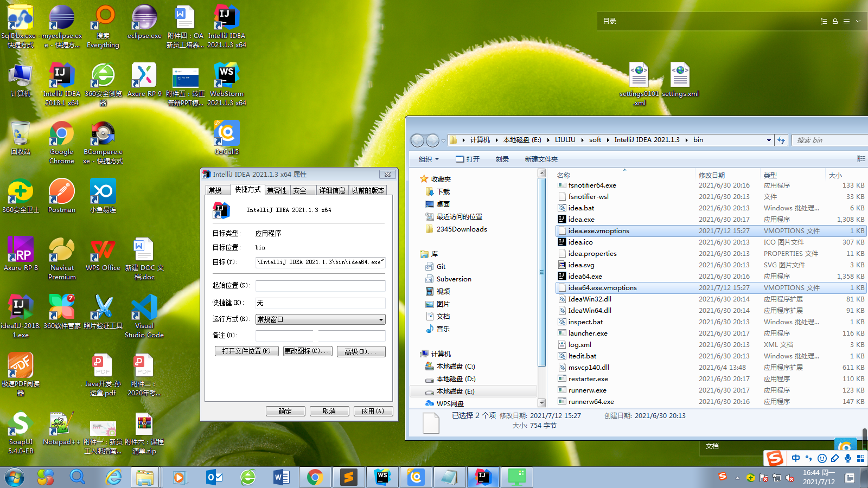Open IntelliJ IDEA 2021.1.3 x64 desktop shortcut
Viewport: 868px width, 488px height.
tap(227, 26)
